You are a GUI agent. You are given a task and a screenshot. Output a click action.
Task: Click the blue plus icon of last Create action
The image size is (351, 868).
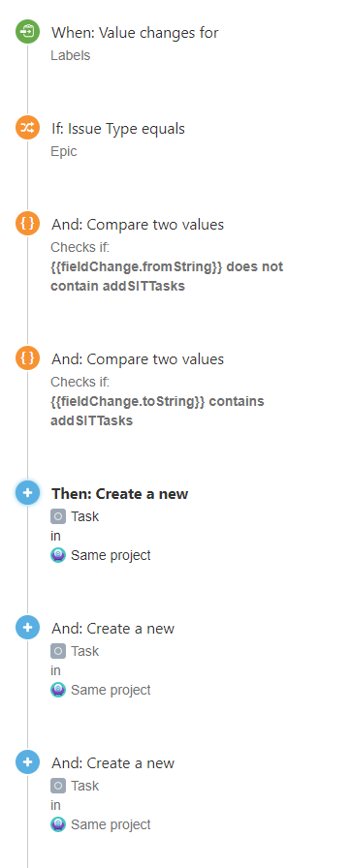tap(27, 762)
